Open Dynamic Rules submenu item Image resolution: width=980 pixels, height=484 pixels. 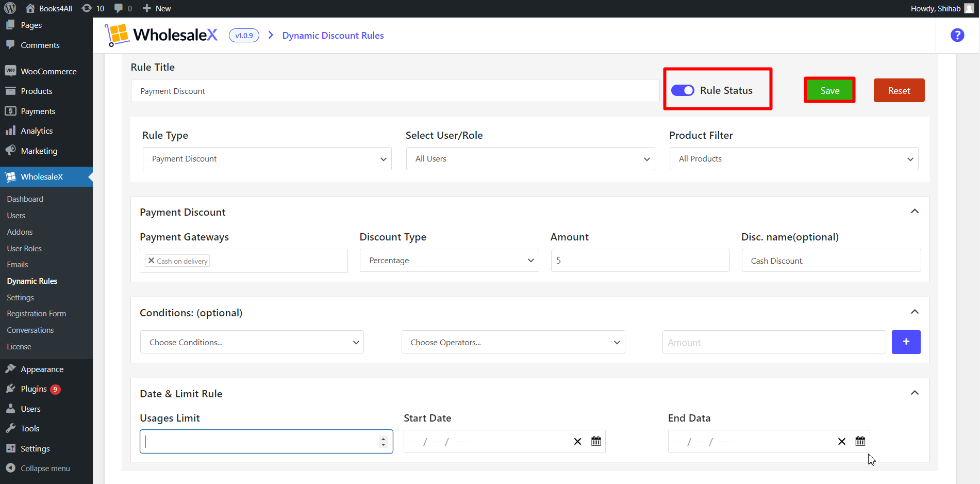[x=32, y=281]
